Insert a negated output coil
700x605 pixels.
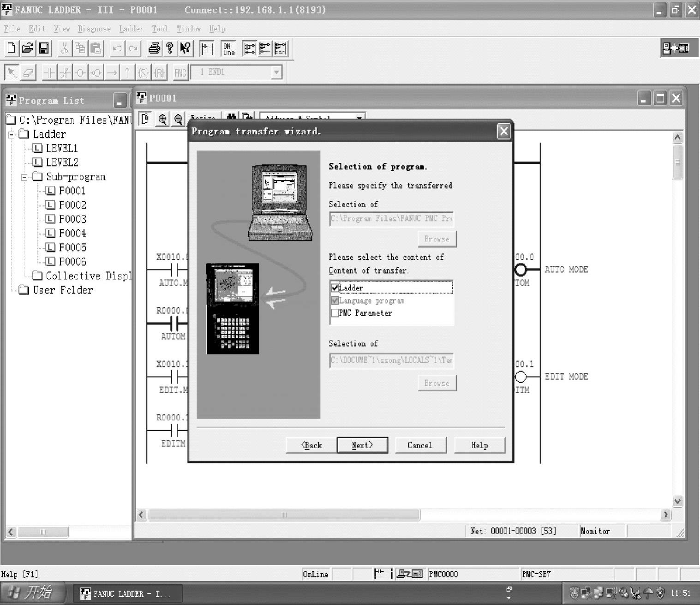tap(96, 72)
